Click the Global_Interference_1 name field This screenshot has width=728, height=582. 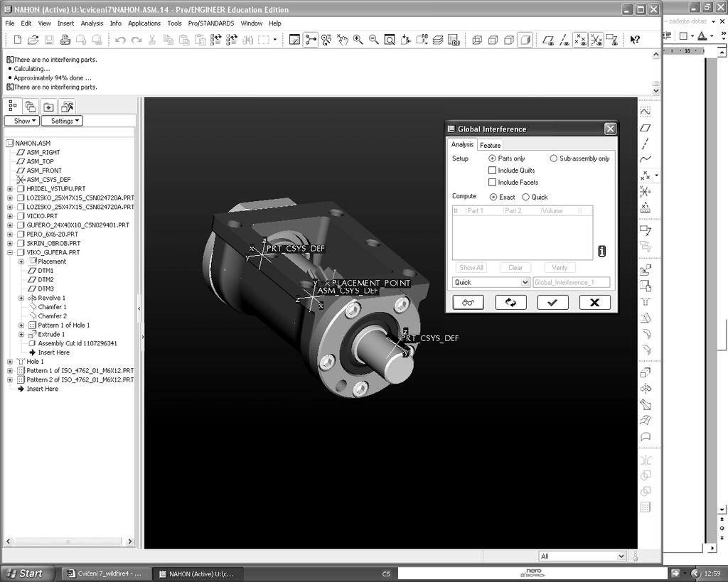571,282
